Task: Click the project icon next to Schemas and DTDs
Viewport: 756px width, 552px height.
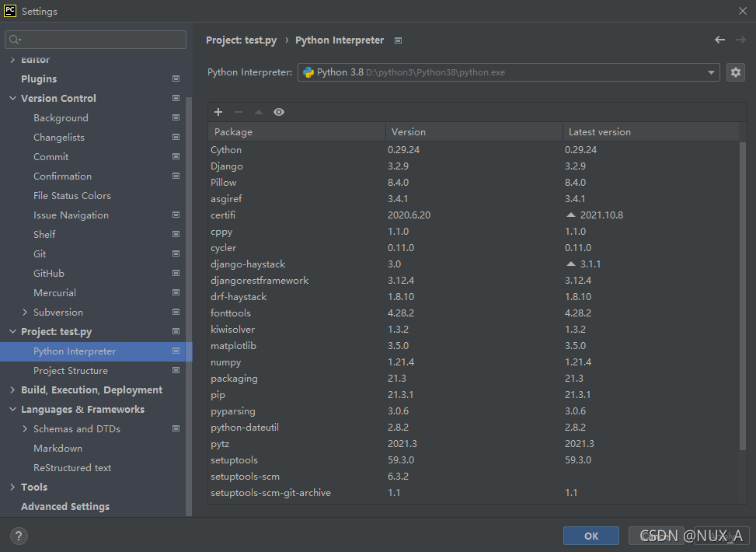Action: point(176,428)
